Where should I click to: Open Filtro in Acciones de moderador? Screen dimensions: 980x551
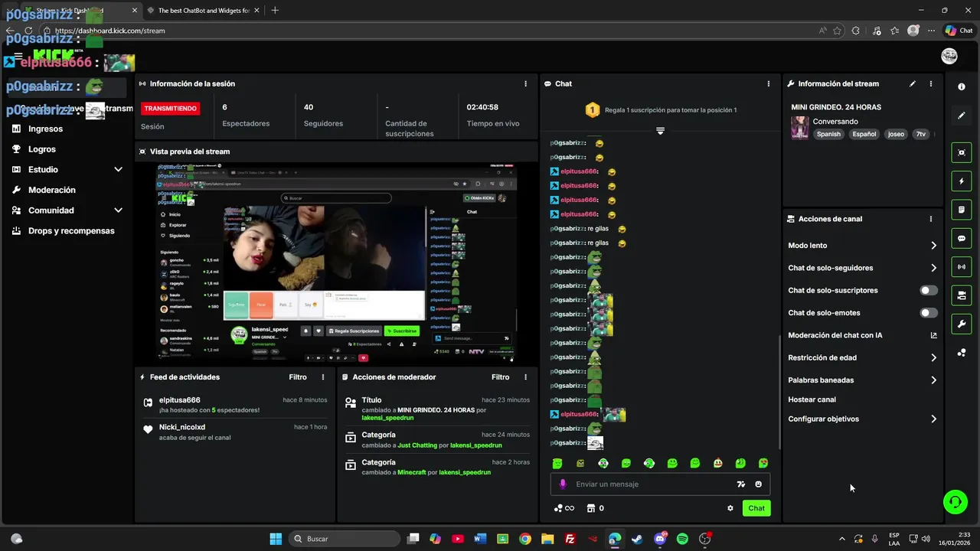[501, 377]
